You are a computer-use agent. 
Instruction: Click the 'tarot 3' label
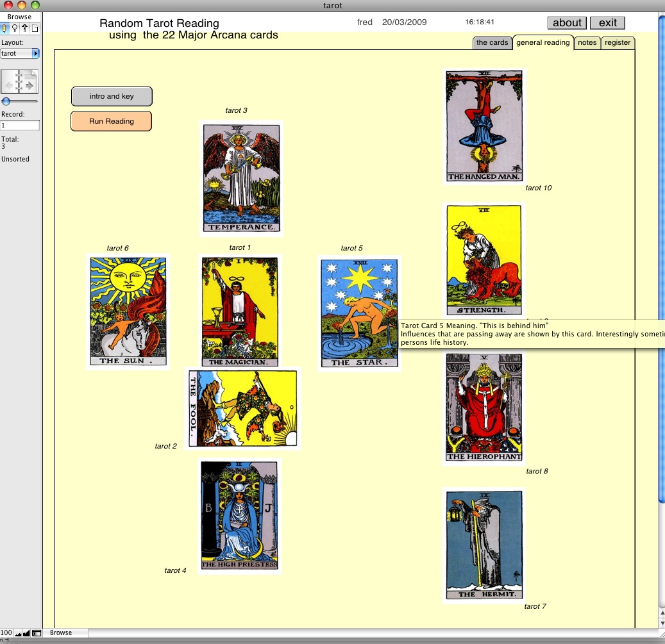pyautogui.click(x=236, y=110)
